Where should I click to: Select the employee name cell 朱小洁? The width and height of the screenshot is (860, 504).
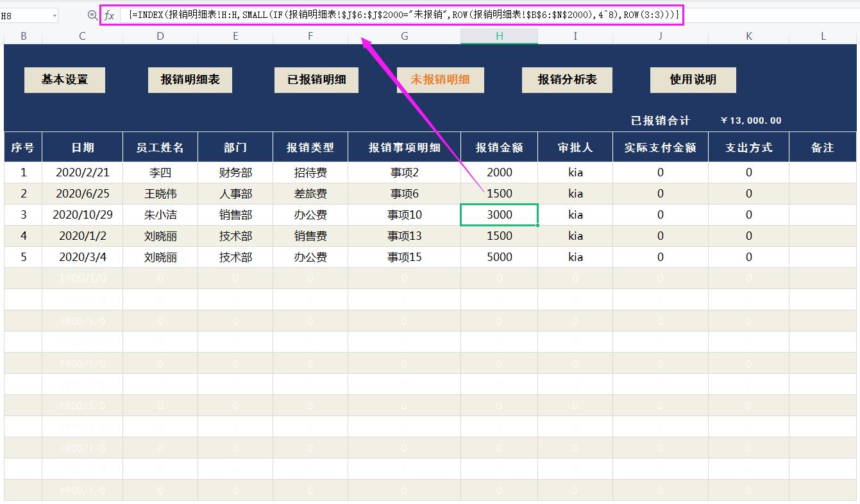pos(160,215)
